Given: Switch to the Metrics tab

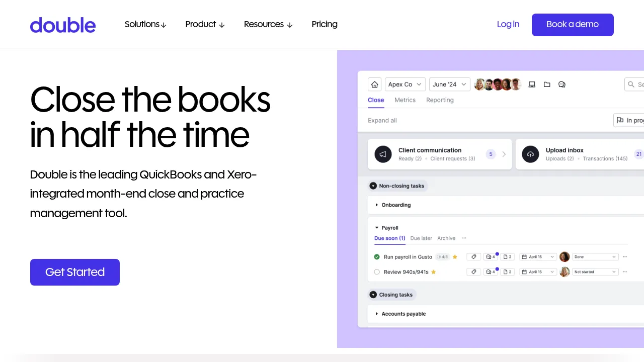Looking at the screenshot, I should [405, 100].
